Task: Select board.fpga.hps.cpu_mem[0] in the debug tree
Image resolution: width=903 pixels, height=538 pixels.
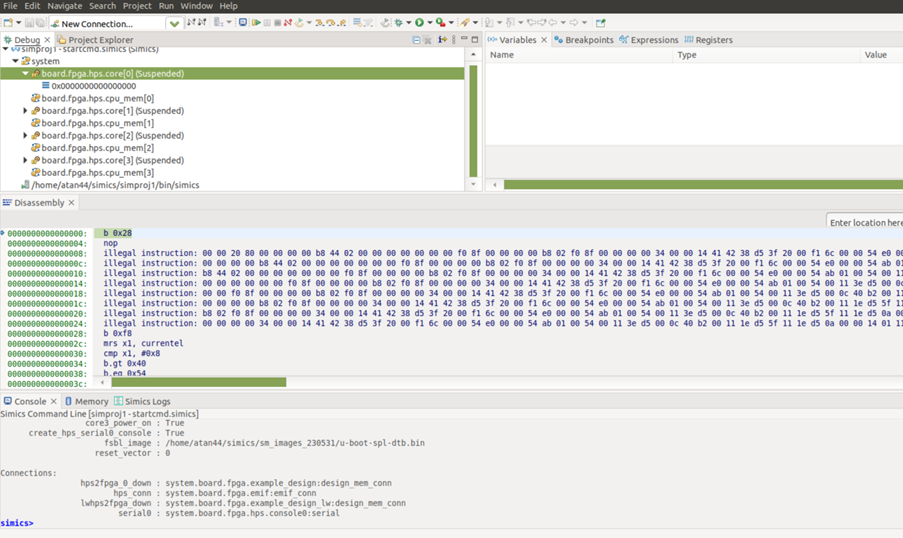Action: [x=97, y=98]
